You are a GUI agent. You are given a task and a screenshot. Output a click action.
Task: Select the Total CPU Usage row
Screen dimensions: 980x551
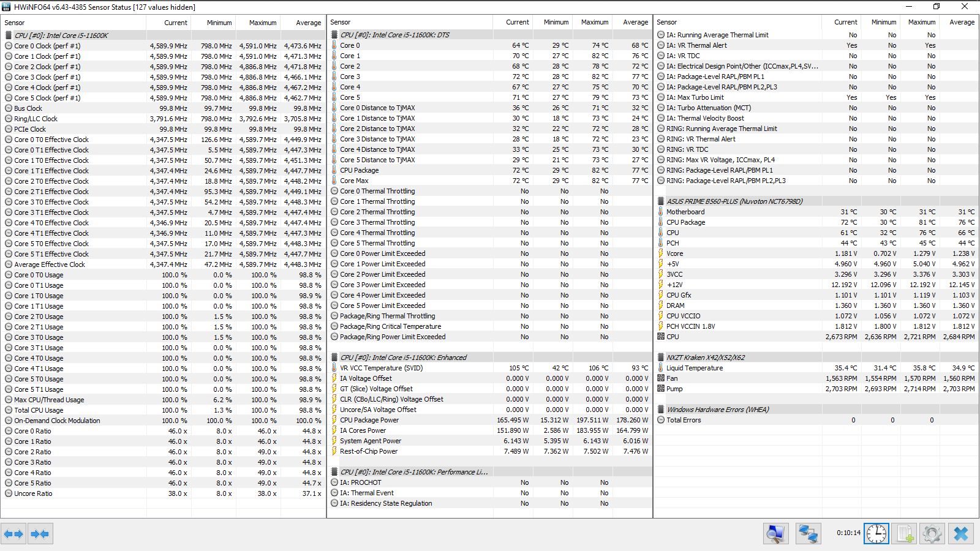click(x=163, y=410)
